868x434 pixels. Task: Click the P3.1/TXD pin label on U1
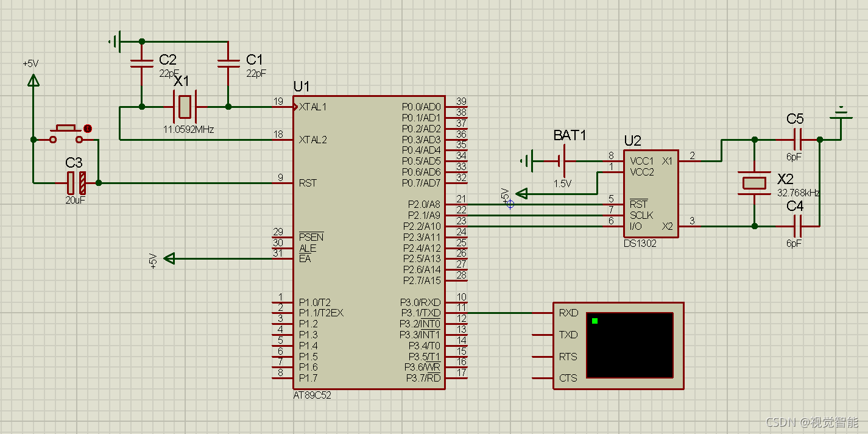[420, 313]
